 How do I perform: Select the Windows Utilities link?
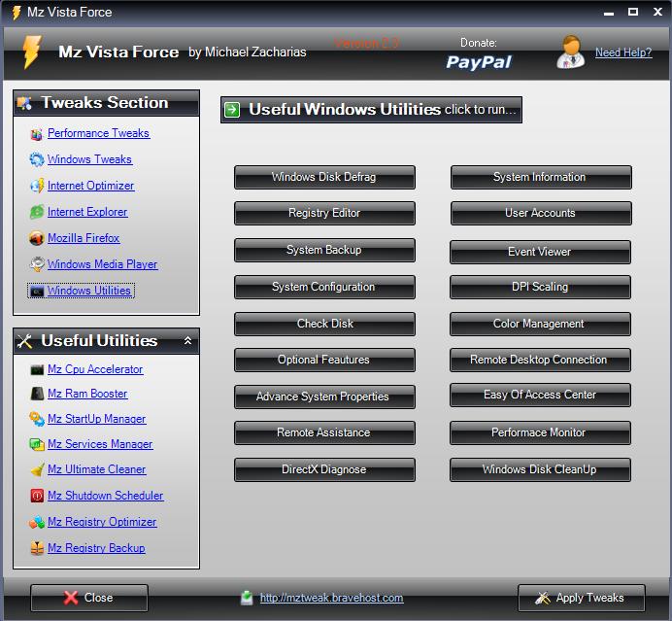[89, 291]
